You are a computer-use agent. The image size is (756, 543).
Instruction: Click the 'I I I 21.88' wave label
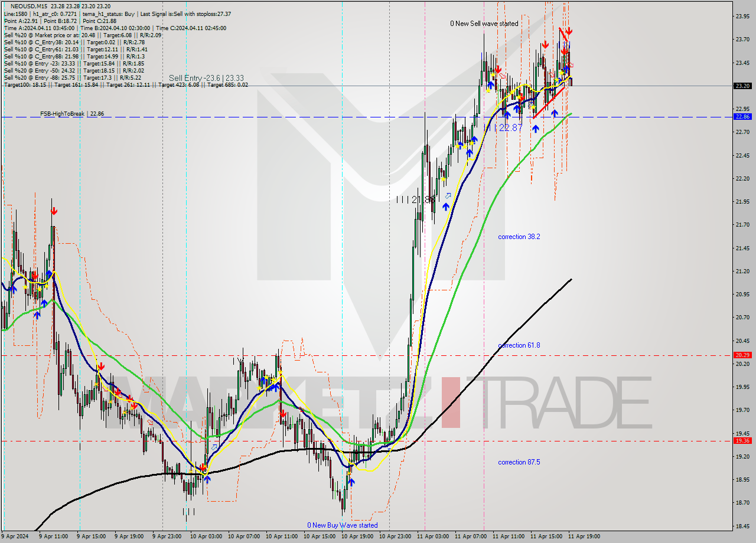pyautogui.click(x=415, y=200)
